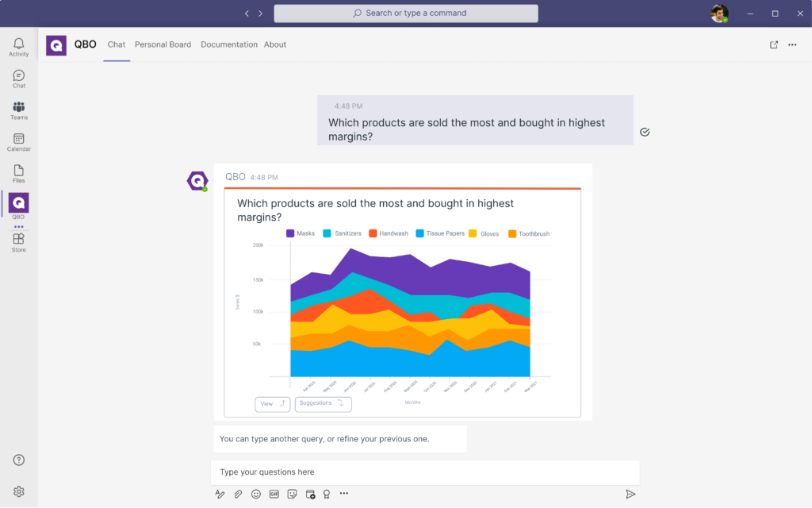Screen dimensions: 812x508
Task: Open Teams in the left sidebar
Action: [18, 110]
